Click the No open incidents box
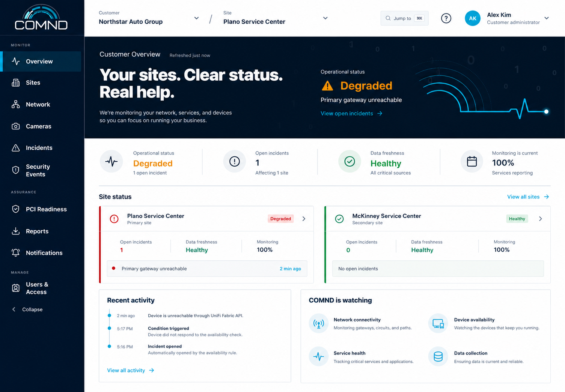This screenshot has width=565, height=392. (438, 269)
